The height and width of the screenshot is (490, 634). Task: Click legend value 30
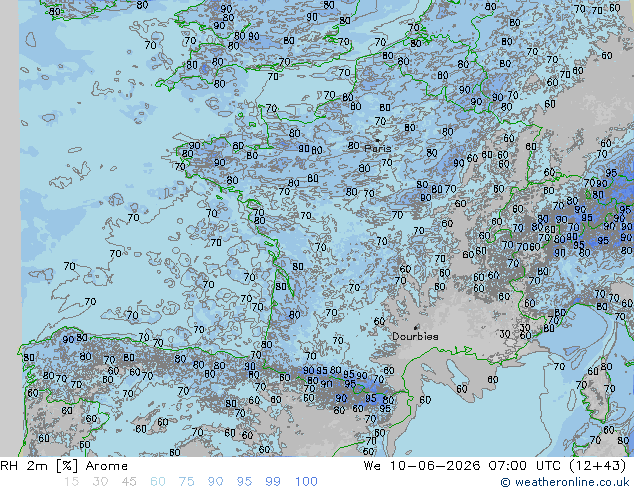point(100,482)
